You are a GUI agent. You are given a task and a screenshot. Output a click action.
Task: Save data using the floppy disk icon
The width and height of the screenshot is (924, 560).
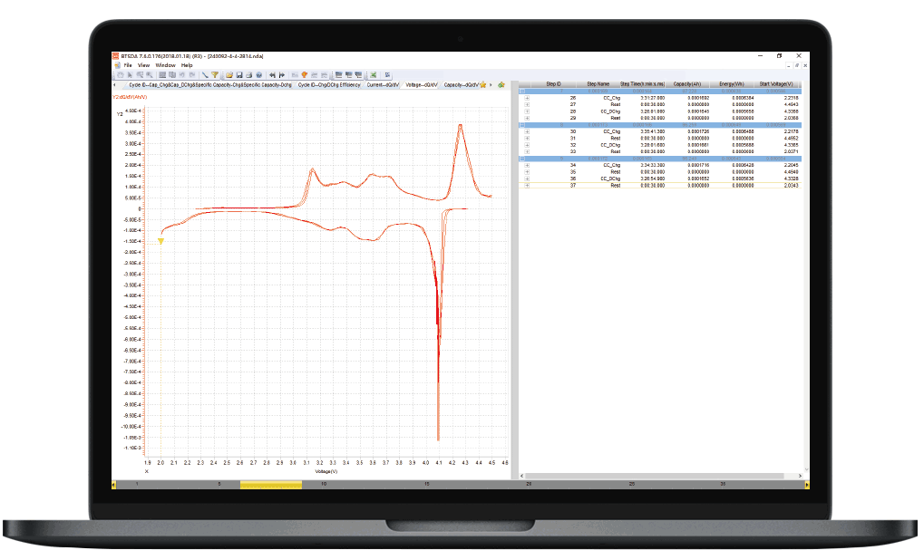click(x=239, y=75)
